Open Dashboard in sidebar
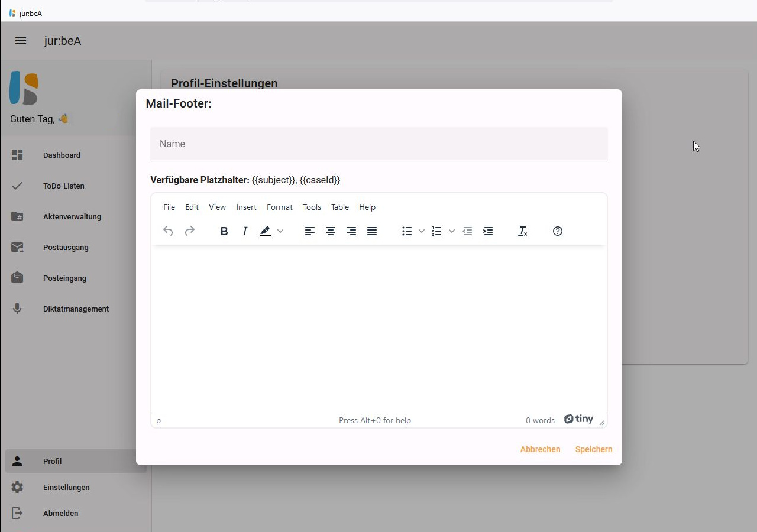 76,155
